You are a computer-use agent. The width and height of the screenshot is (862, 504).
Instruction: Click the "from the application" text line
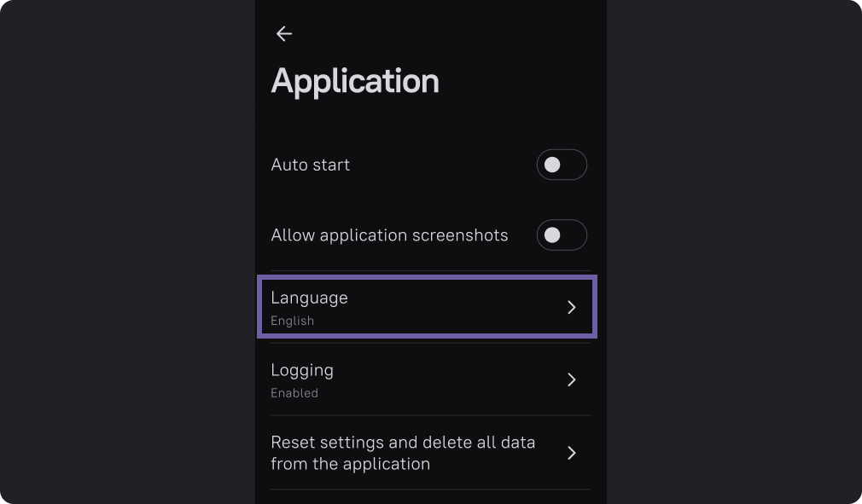coord(350,465)
